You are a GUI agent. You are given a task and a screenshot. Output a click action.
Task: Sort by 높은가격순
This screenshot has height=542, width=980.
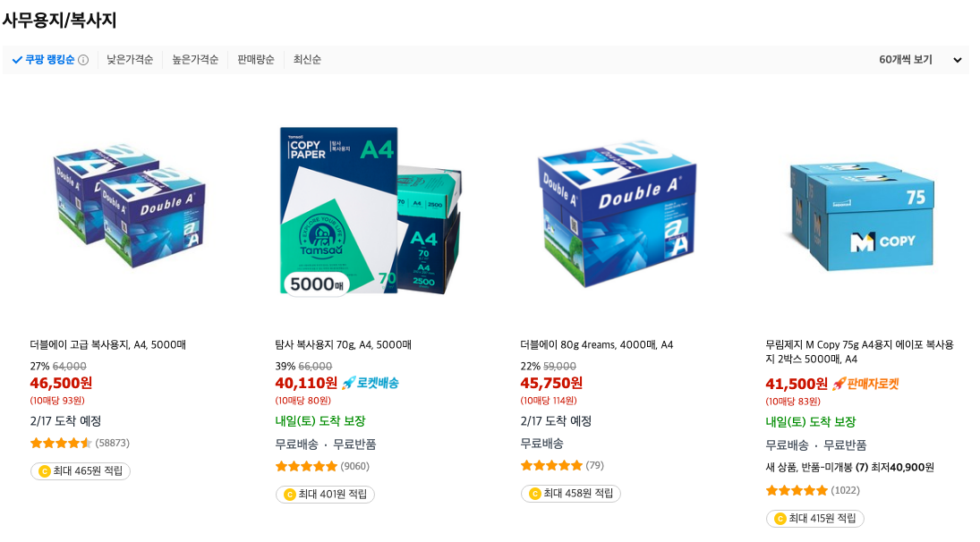coord(195,60)
